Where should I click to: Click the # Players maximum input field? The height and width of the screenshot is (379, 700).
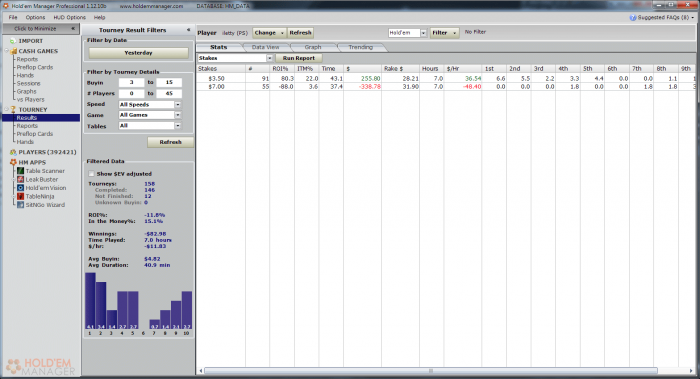pyautogui.click(x=169, y=93)
